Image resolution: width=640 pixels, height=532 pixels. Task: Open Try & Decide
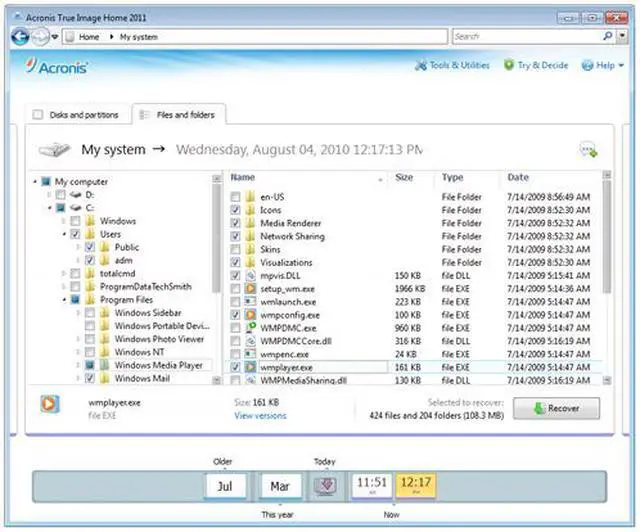click(x=536, y=65)
